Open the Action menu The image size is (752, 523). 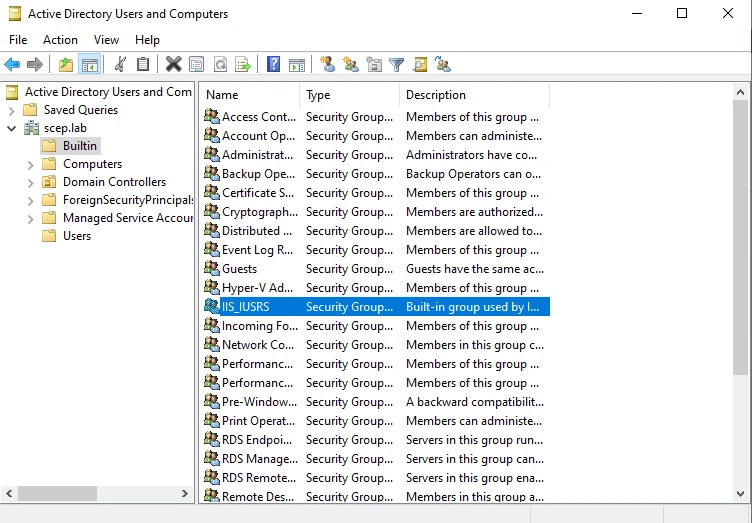pyautogui.click(x=60, y=40)
